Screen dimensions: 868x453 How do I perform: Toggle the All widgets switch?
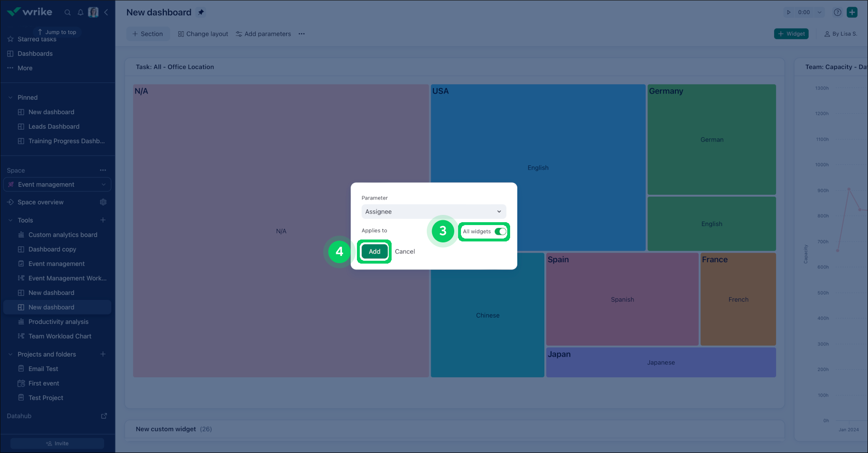pyautogui.click(x=500, y=232)
